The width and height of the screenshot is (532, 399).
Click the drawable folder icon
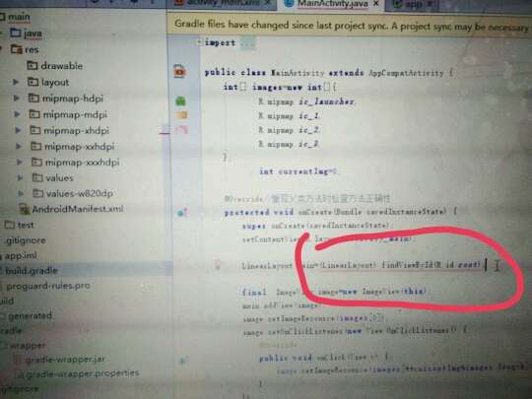pyautogui.click(x=33, y=65)
